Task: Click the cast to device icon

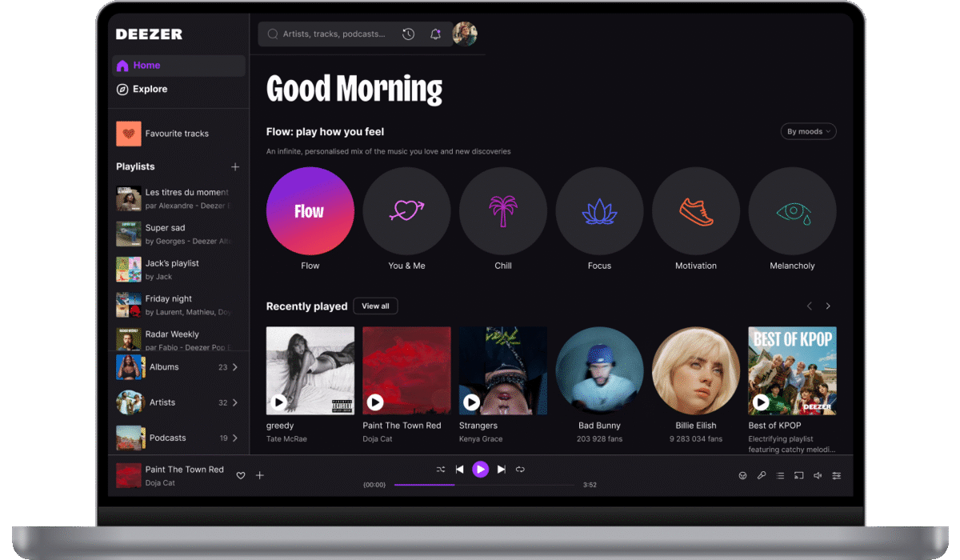Action: click(798, 475)
